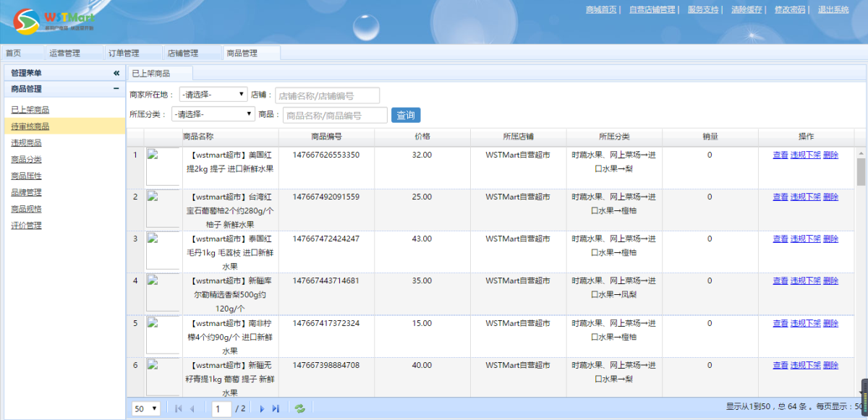This screenshot has height=420, width=868.
Task: Open 待审核商品 in sidebar menu
Action: pos(30,127)
